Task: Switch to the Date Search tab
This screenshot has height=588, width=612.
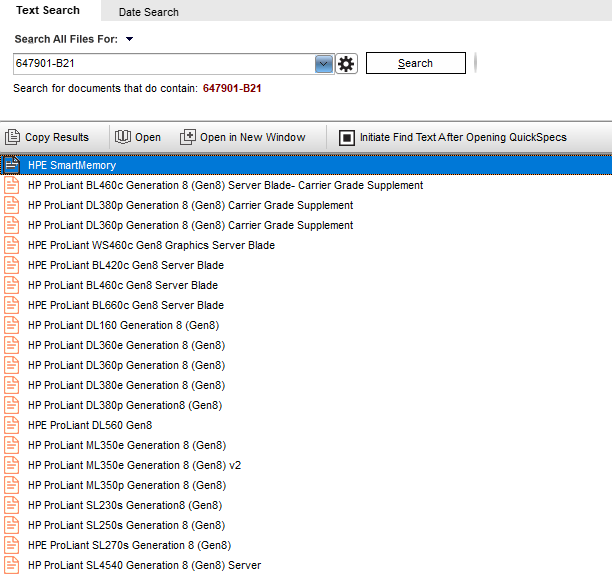Action: 148,12
